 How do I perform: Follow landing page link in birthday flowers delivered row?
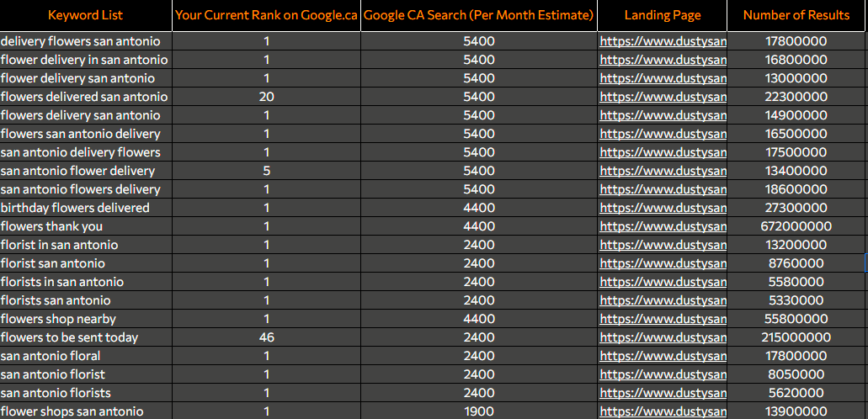(x=663, y=208)
